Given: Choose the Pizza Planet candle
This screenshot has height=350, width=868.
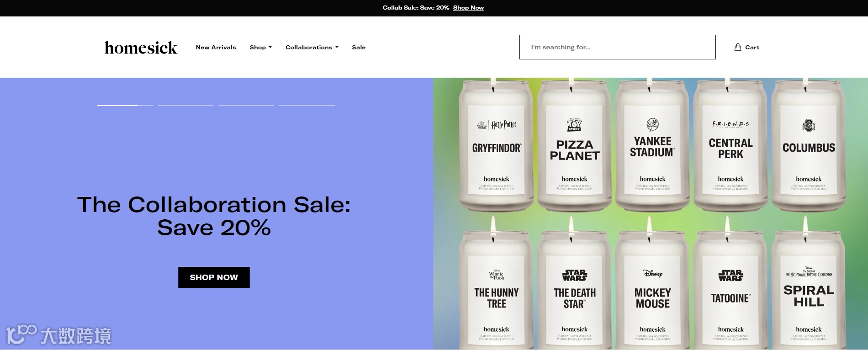Looking at the screenshot, I should [574, 146].
